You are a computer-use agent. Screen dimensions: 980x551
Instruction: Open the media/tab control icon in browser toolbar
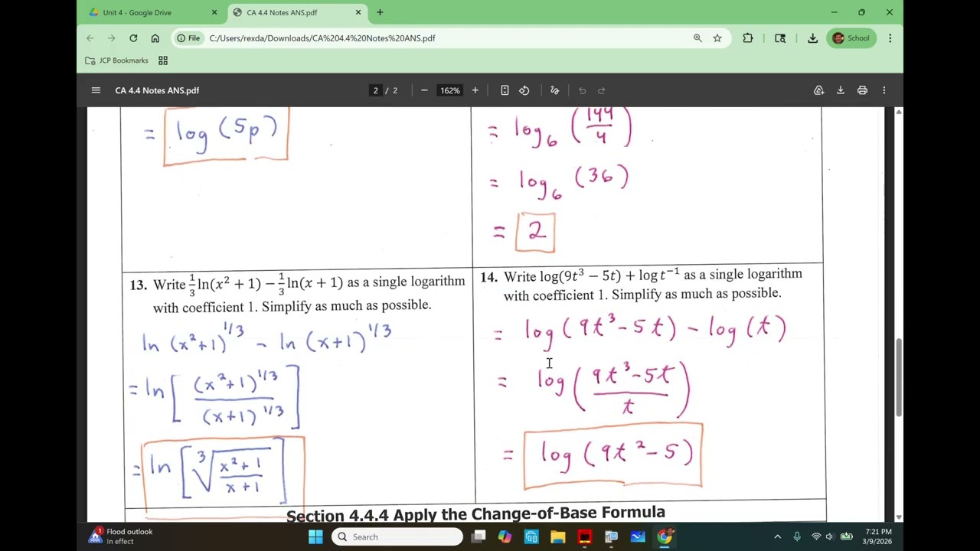[780, 38]
